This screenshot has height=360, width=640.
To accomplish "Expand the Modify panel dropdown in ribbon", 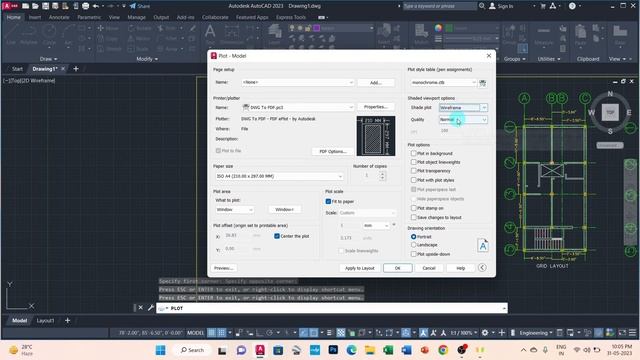I will pyautogui.click(x=147, y=59).
